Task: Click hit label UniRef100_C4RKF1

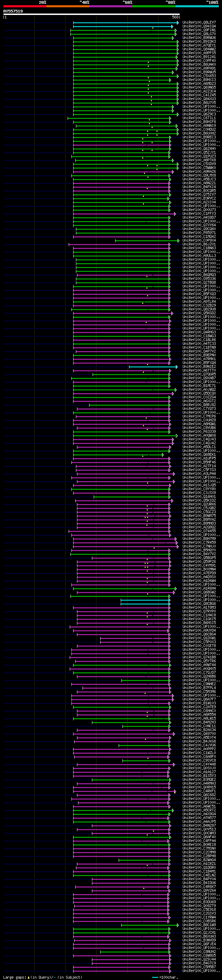Action: click(199, 791)
